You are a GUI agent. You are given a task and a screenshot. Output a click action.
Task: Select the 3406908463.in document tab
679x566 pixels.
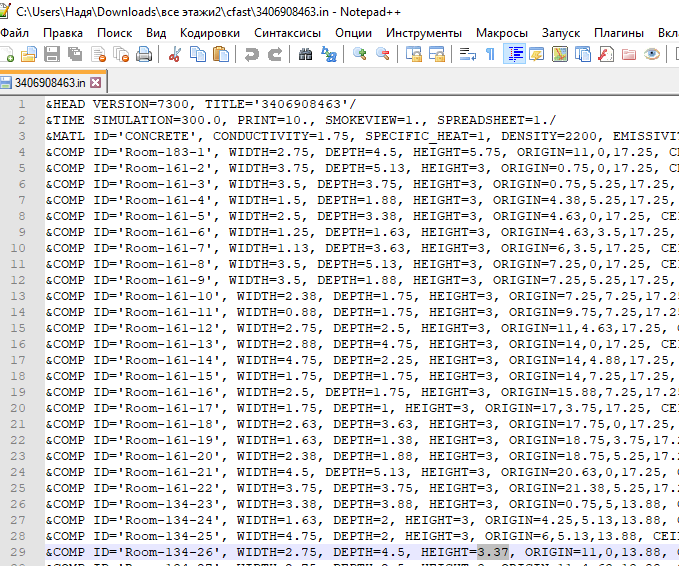pyautogui.click(x=50, y=82)
